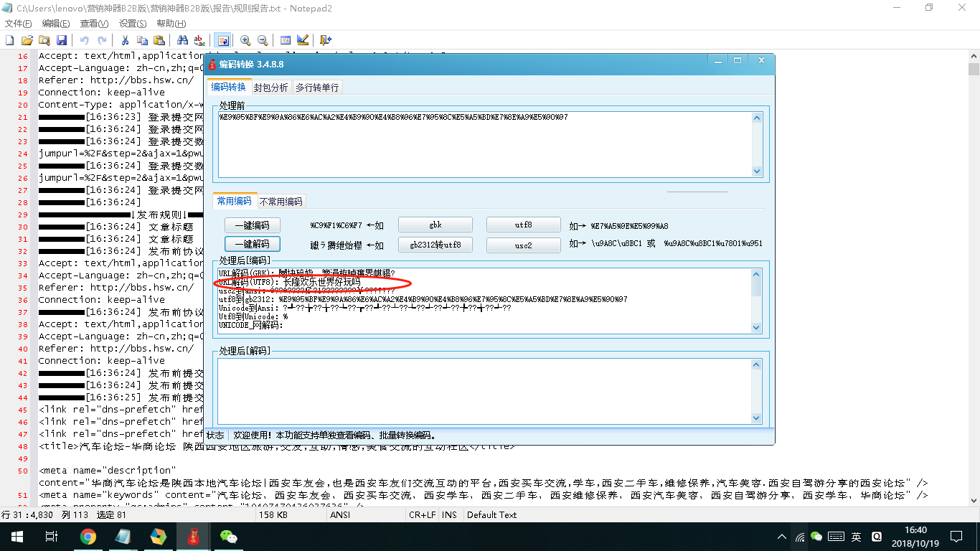Click the Paste icon

(161, 40)
